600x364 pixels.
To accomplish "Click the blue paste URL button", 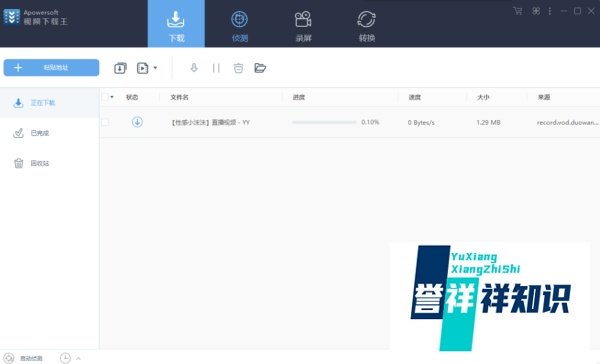I will pos(51,68).
